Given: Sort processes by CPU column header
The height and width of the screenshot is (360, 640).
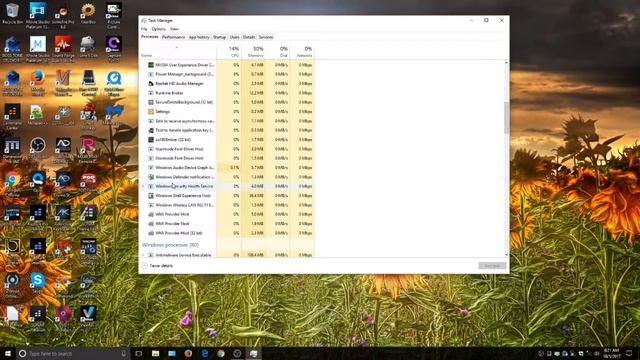Looking at the screenshot, I should (x=229, y=52).
